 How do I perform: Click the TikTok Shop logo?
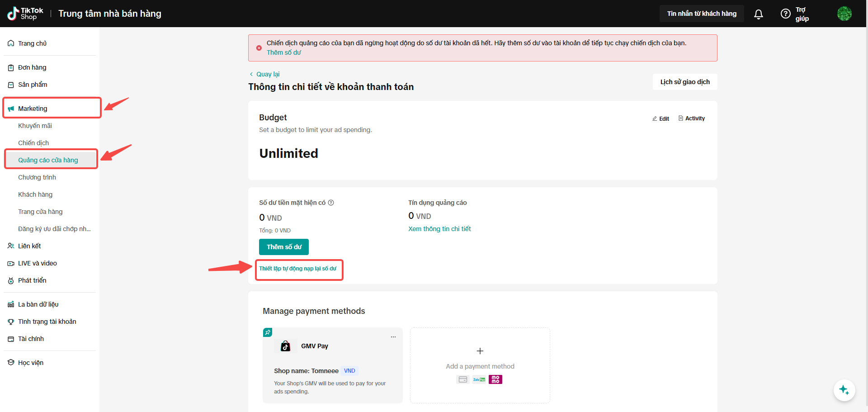coord(25,14)
